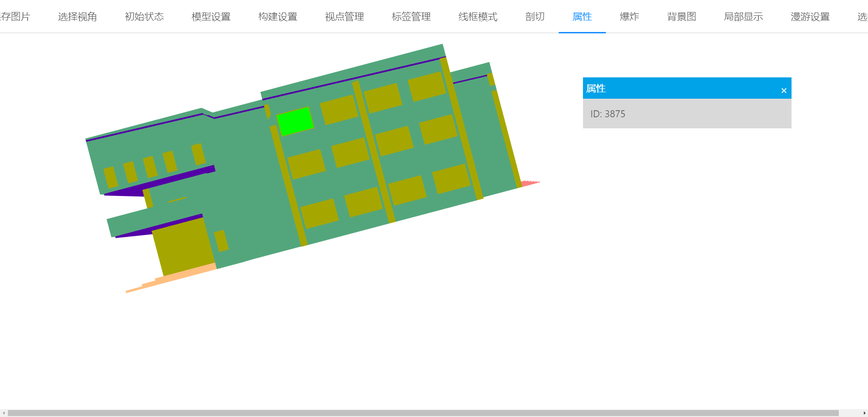激活"爆炸"视图功能
This screenshot has height=417, width=868.
(629, 17)
